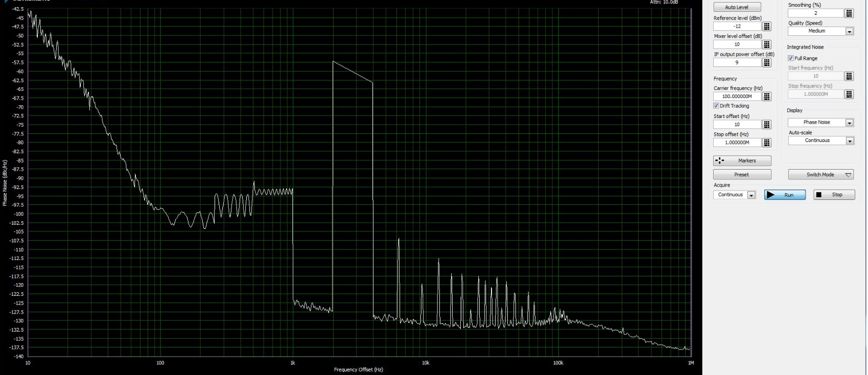Viewport: 868px width, 375px height.
Task: Edit Mixer level offset value
Action: click(737, 44)
